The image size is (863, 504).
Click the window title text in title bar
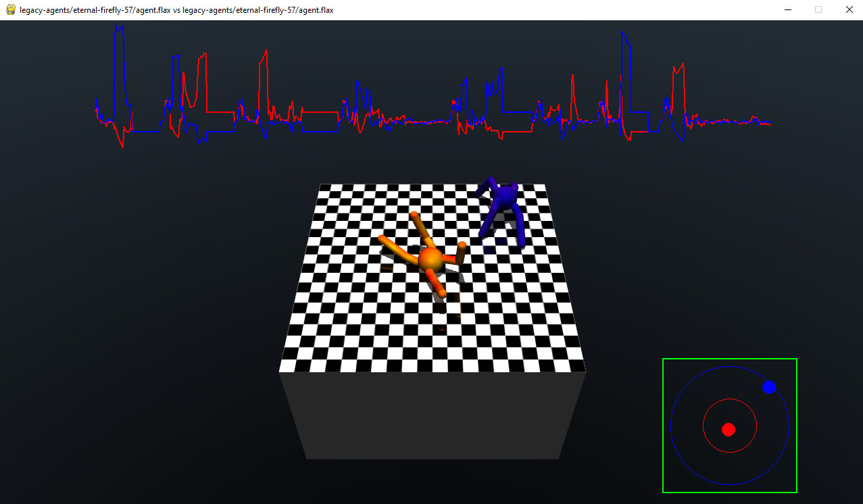(176, 10)
